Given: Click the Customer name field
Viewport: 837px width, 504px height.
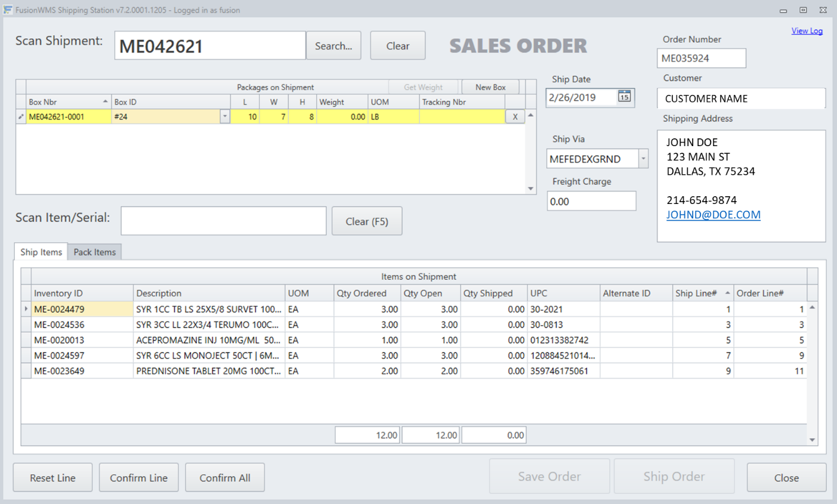Looking at the screenshot, I should point(742,98).
